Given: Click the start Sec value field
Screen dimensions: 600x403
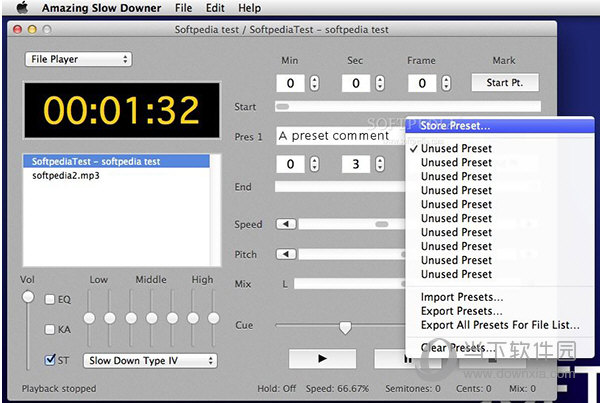Looking at the screenshot, I should click(x=356, y=83).
